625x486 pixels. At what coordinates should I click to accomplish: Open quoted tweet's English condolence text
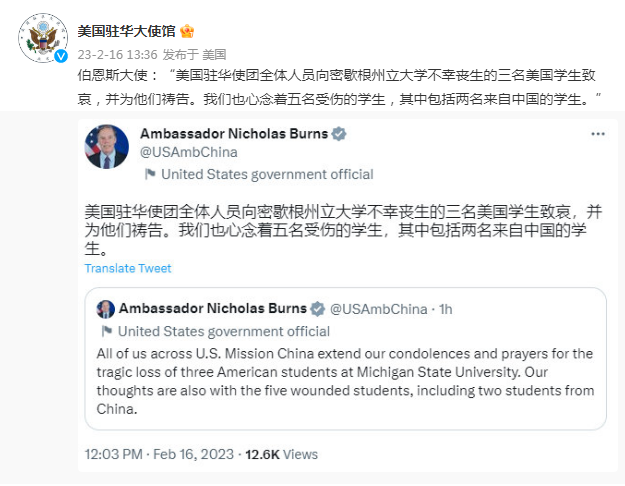345,381
